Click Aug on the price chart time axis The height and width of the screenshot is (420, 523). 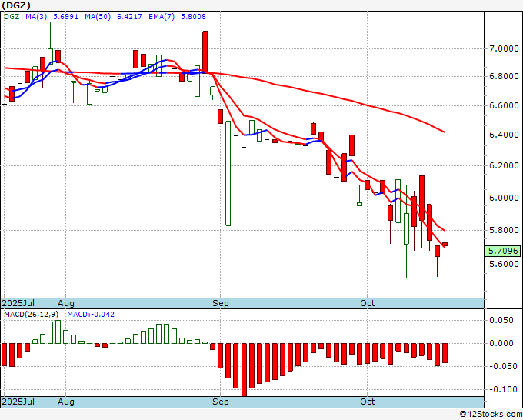tap(65, 304)
